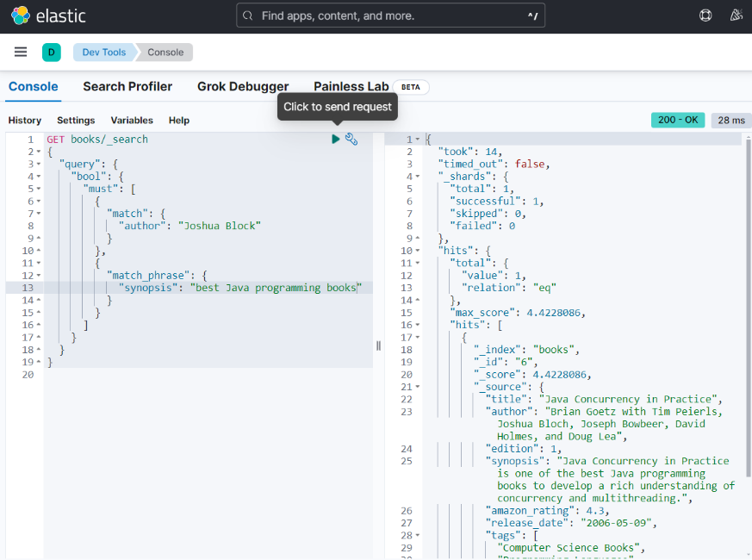Click the Elastic logo

pos(48,16)
